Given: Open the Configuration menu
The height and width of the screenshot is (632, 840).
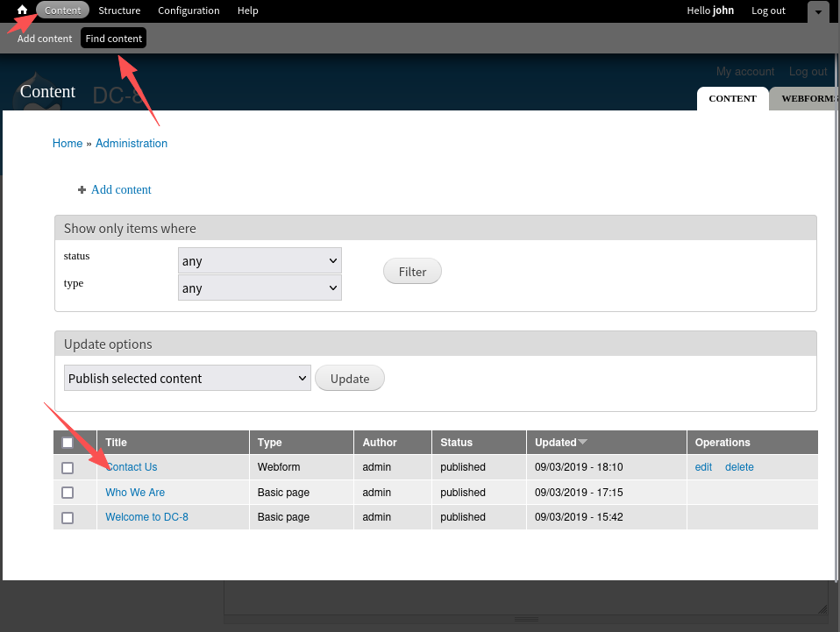Looking at the screenshot, I should [x=189, y=11].
